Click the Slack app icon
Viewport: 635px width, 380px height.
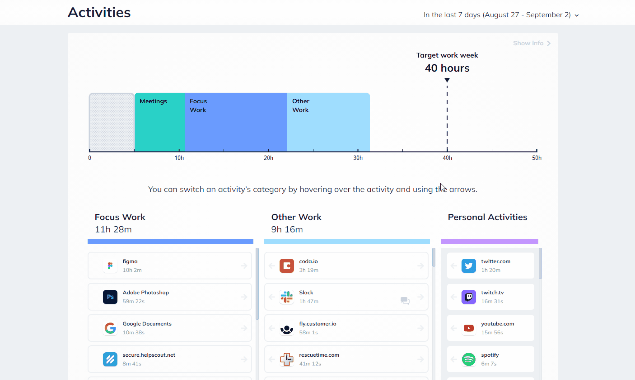click(x=287, y=297)
